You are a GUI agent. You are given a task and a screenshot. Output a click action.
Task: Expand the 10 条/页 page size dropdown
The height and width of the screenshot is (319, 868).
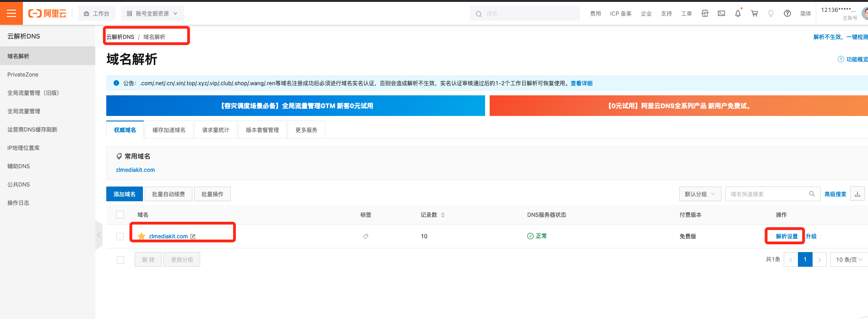(849, 259)
